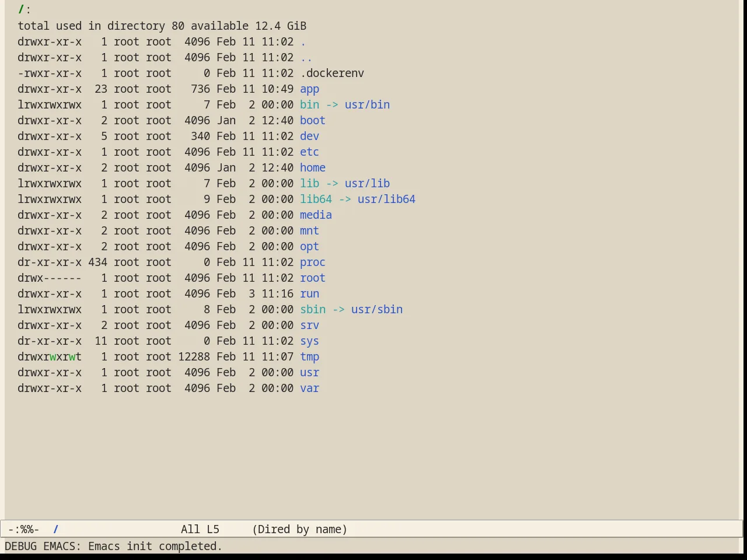
Task: Click permissions 'drwxrwxrwt' of tmp row
Action: (x=50, y=357)
